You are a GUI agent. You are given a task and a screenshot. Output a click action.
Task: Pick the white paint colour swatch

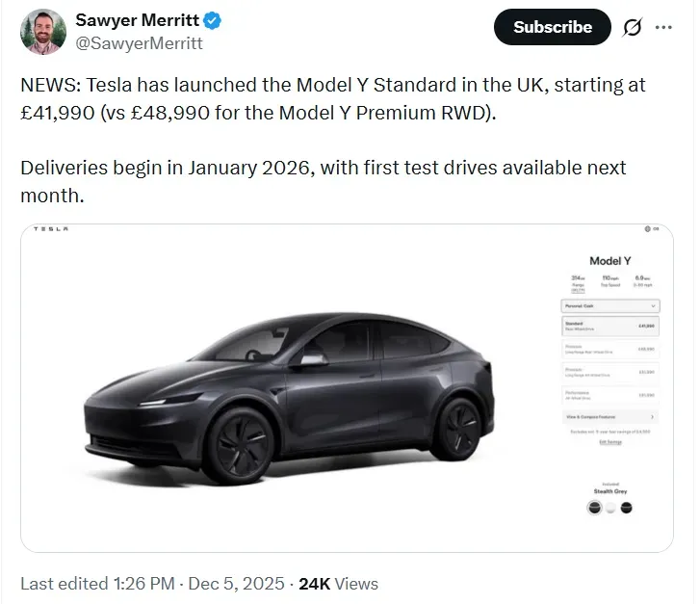pos(610,508)
